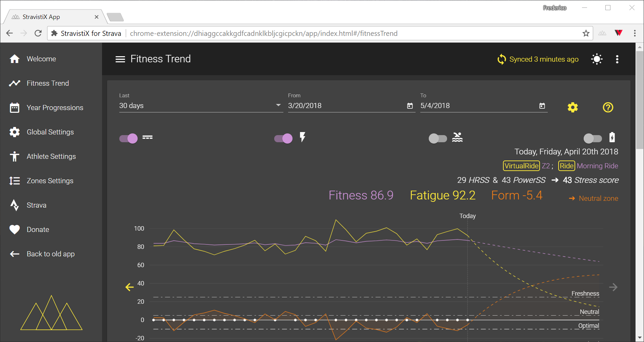This screenshot has width=644, height=342.
Task: Turn off the power meter toggle
Action: [283, 138]
